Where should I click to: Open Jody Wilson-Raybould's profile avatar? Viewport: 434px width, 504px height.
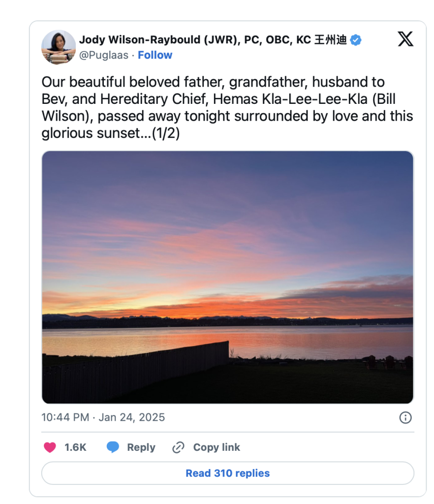(59, 47)
